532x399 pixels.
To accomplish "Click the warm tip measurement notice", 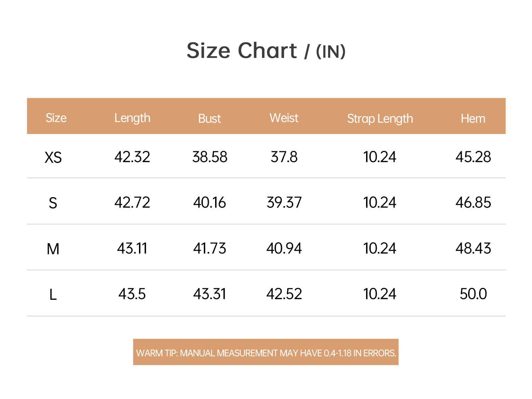I will coord(266,352).
